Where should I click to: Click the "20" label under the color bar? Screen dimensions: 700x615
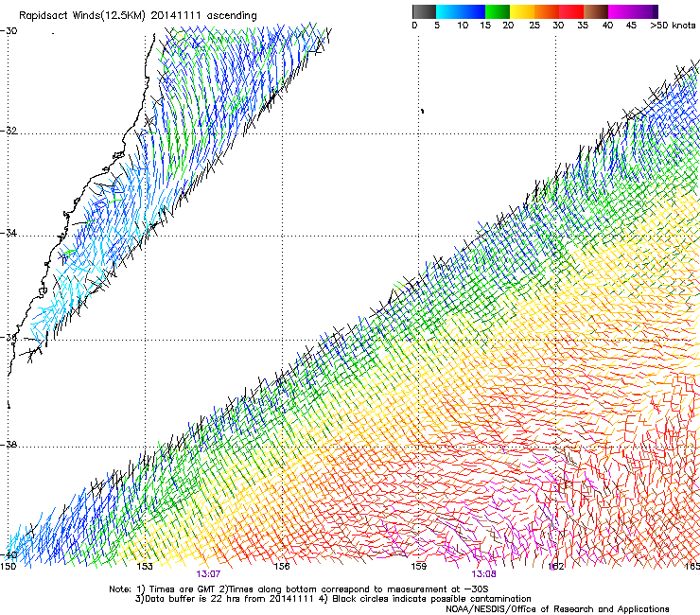508,26
